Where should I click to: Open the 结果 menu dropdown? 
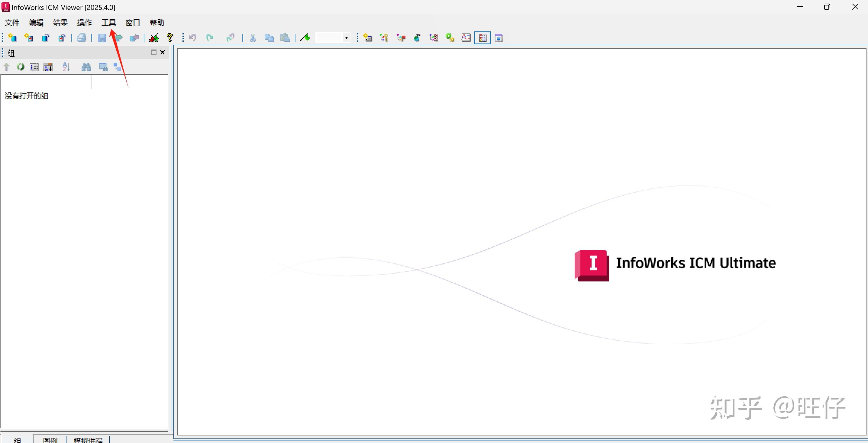[x=60, y=23]
